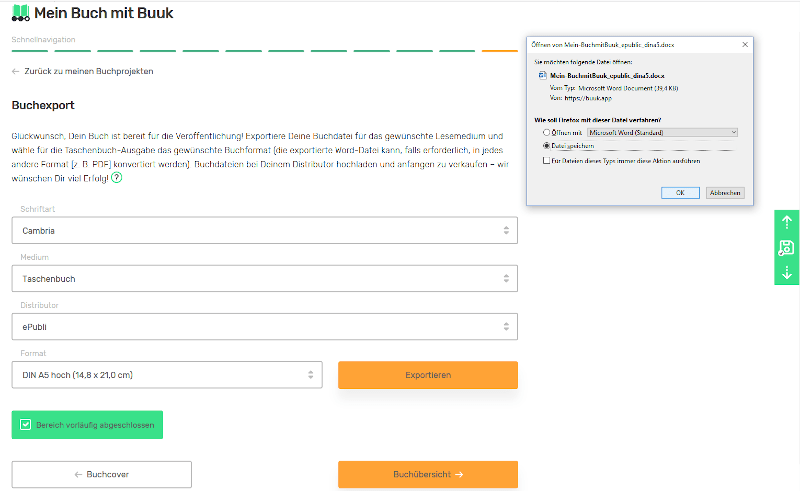This screenshot has height=491, width=800.
Task: Click the scroll-up arrow in green sidebar
Action: pos(786,222)
